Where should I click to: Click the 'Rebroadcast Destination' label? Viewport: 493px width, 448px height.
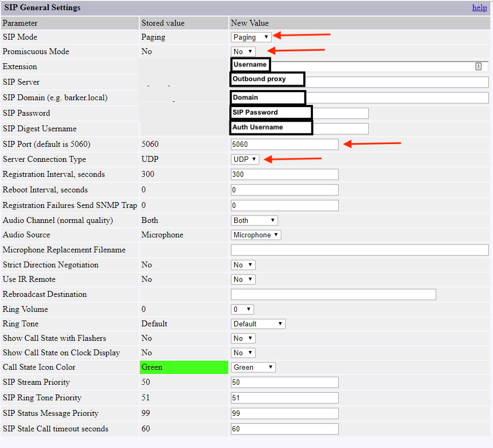44,295
